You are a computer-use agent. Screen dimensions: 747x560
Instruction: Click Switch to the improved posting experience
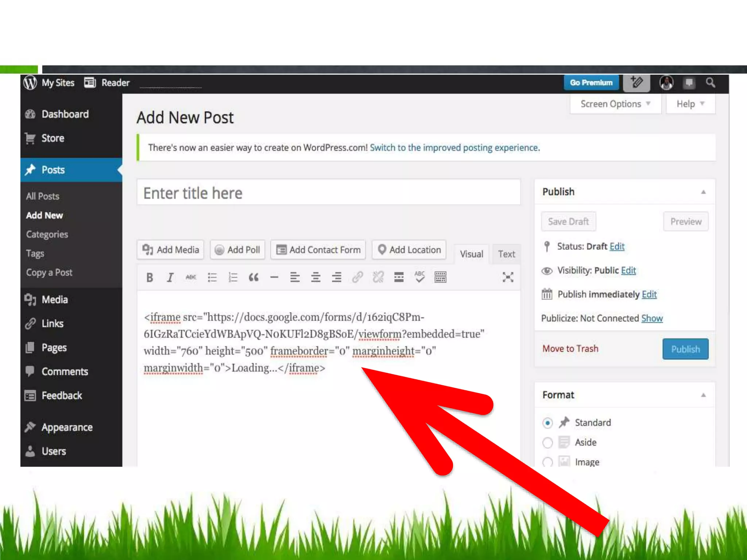point(454,148)
